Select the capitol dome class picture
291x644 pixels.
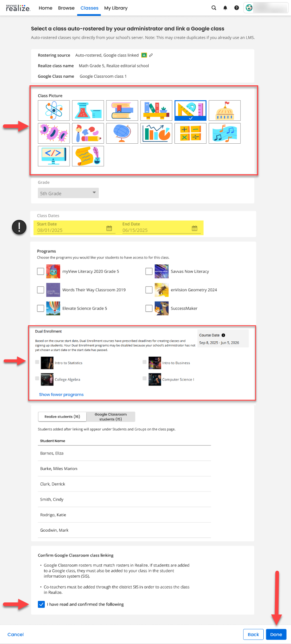point(225,110)
